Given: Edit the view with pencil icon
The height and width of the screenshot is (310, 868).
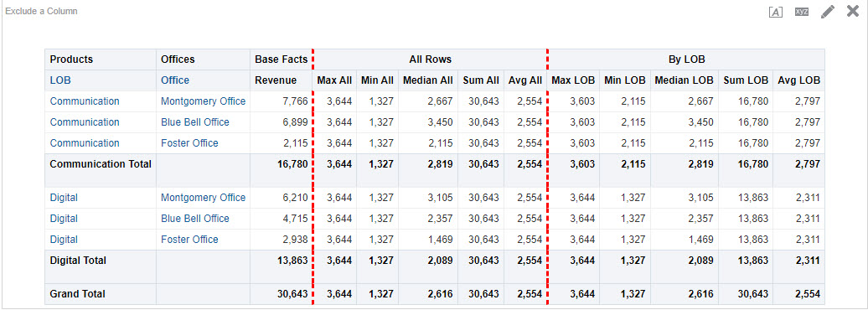Looking at the screenshot, I should coord(828,12).
